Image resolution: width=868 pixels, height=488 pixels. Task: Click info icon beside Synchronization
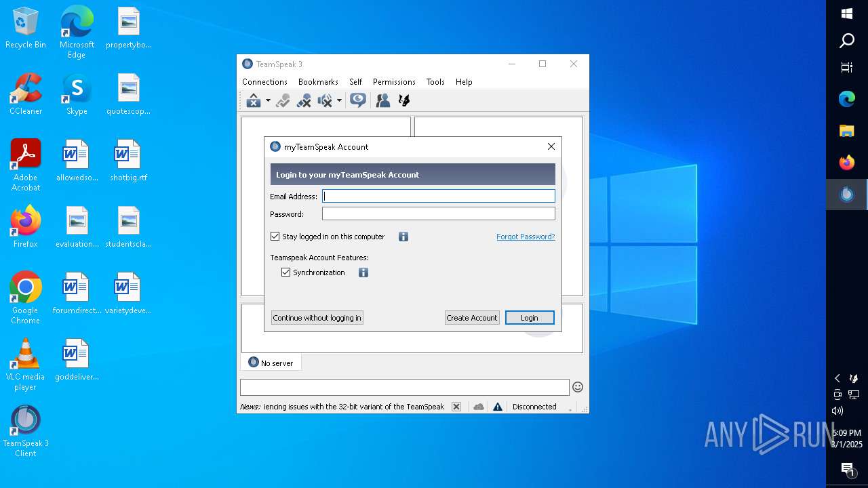click(x=363, y=272)
